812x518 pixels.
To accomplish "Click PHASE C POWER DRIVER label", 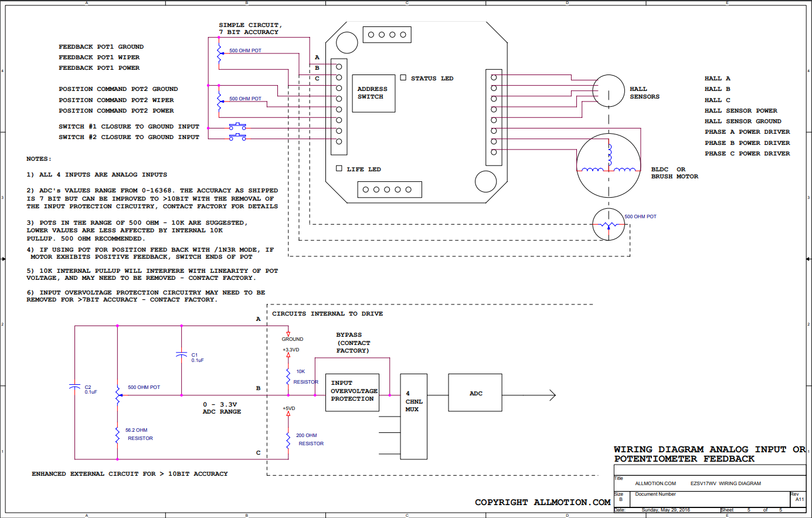I will click(748, 153).
